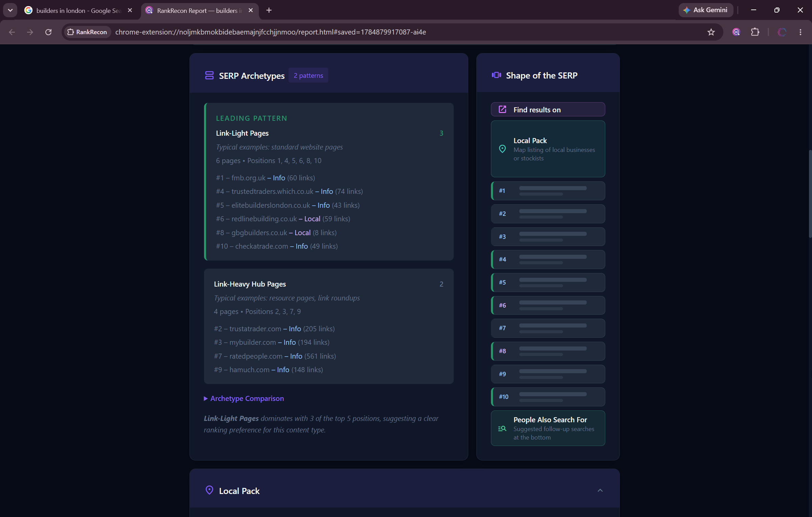Screen dimensions: 812x517
Task: Select the #4 result block in SERP shape
Action: (x=548, y=260)
